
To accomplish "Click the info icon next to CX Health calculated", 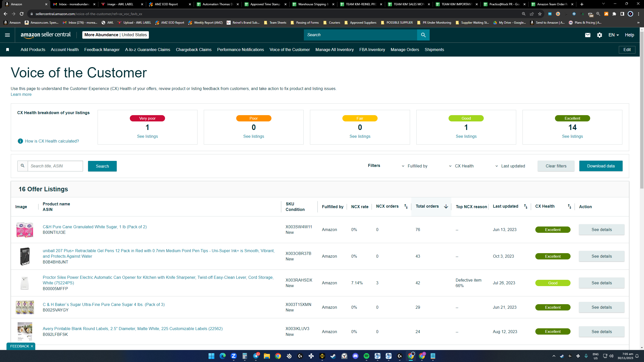I will click(x=20, y=141).
